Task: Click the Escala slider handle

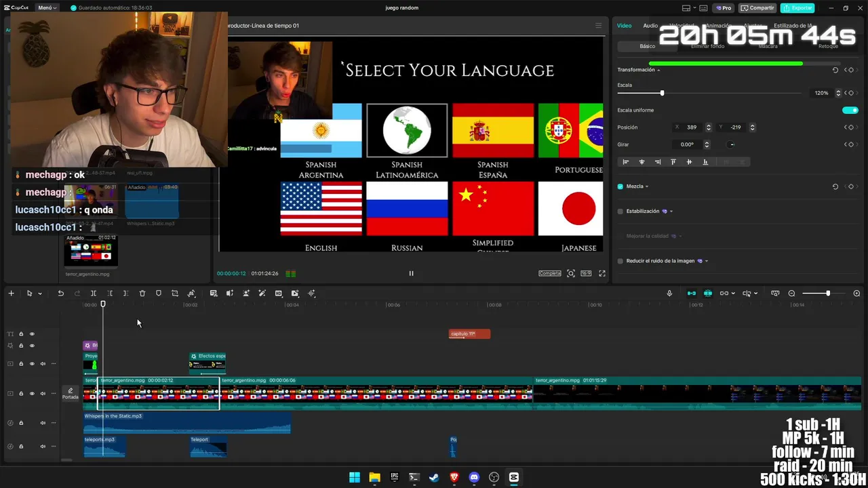Action: coord(662,93)
